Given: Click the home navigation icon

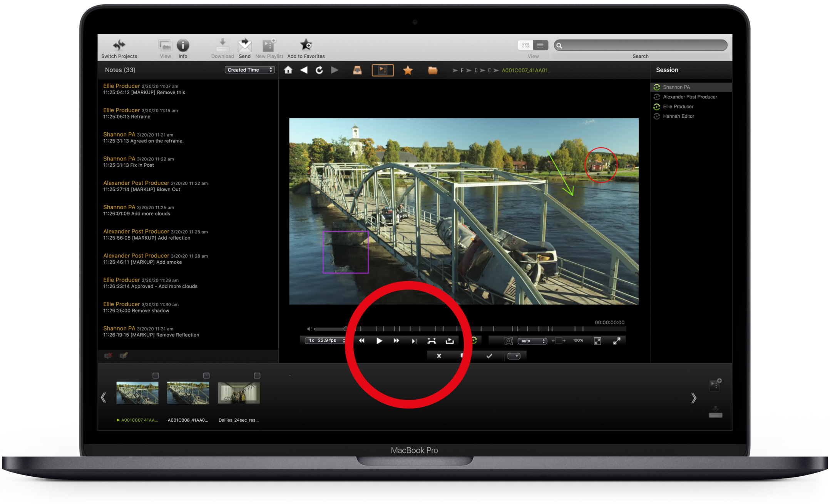Looking at the screenshot, I should [288, 70].
